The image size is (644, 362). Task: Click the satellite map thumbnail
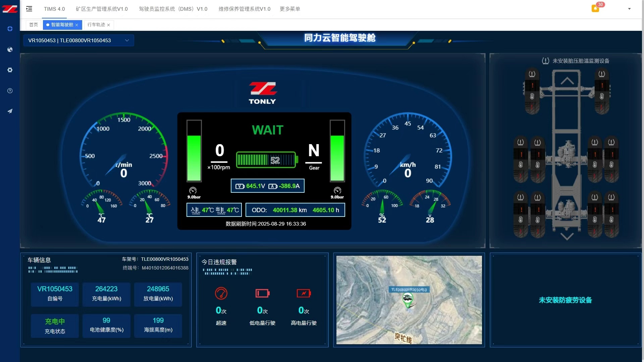pos(409,300)
